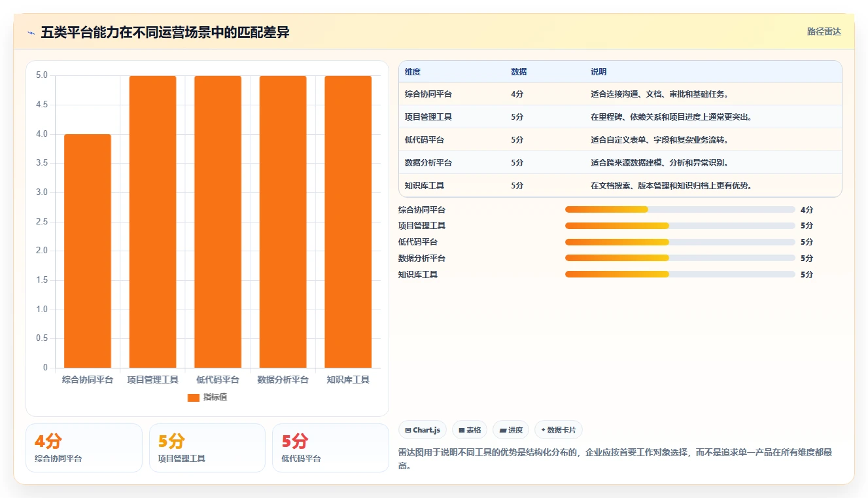Viewport: 868px width, 498px height.
Task: Click the description 适合跨来源数据建模、分析和异常识别。
Action: (659, 162)
